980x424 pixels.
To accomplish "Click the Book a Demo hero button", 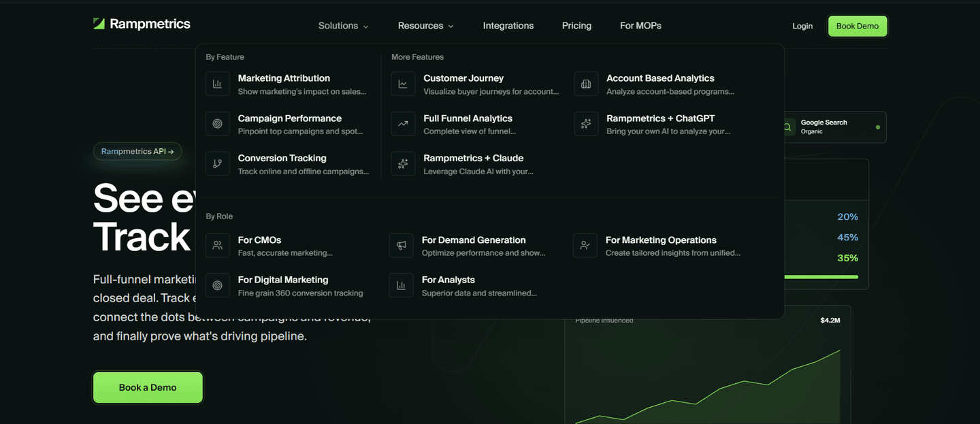I will (x=148, y=387).
